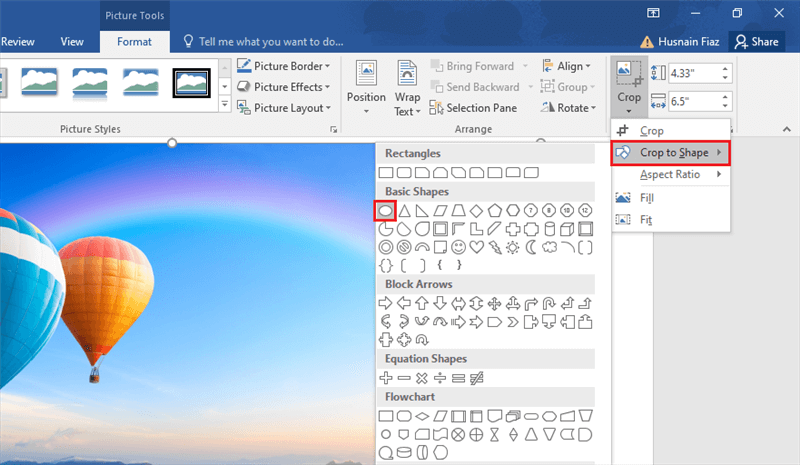The height and width of the screenshot is (465, 800).
Task: Switch to the View tab
Action: pos(72,42)
